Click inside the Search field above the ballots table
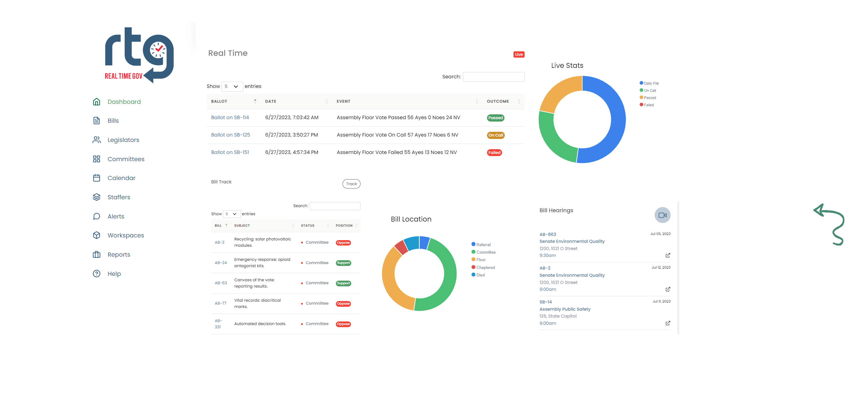The width and height of the screenshot is (868, 401). tap(494, 77)
